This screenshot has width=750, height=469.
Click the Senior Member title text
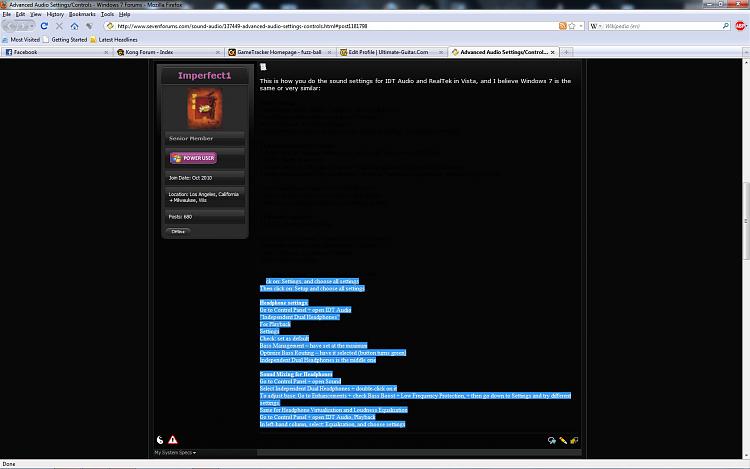click(x=191, y=138)
